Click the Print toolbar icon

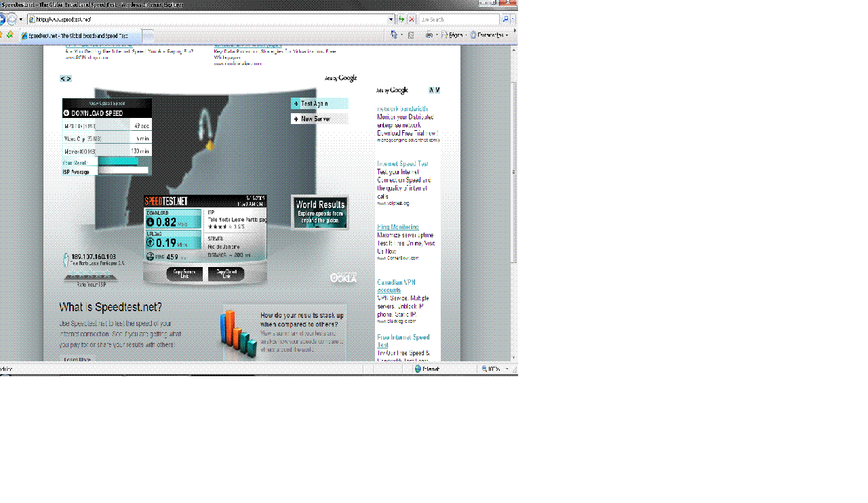coord(429,35)
